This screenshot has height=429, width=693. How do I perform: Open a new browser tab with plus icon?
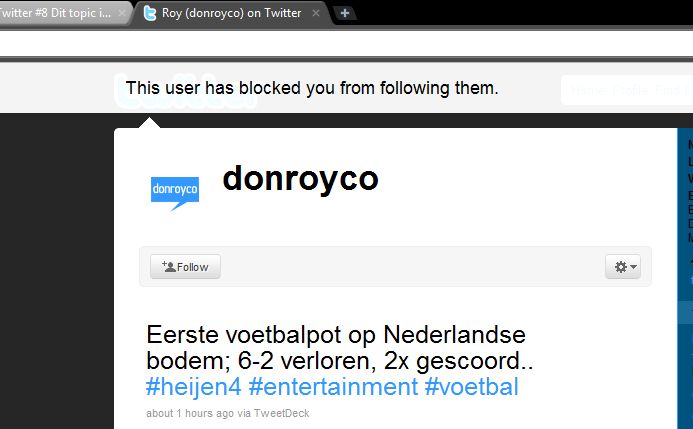(x=345, y=13)
